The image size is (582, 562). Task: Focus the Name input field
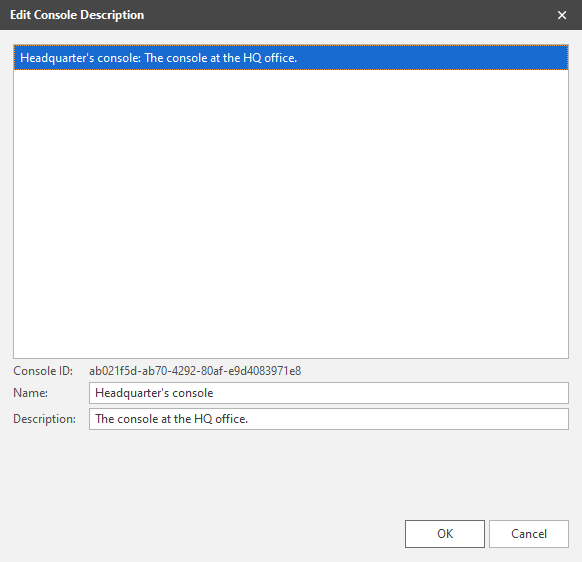pyautogui.click(x=328, y=393)
